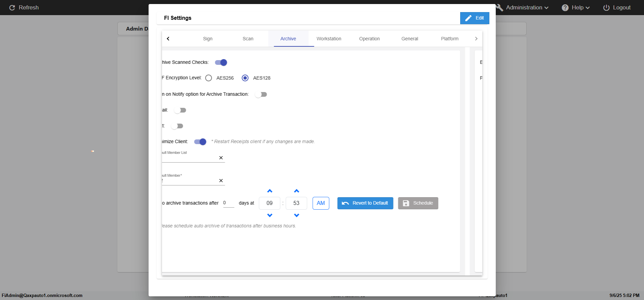Toggle Archive Scanned Checks switch
644x300 pixels.
[x=221, y=62]
